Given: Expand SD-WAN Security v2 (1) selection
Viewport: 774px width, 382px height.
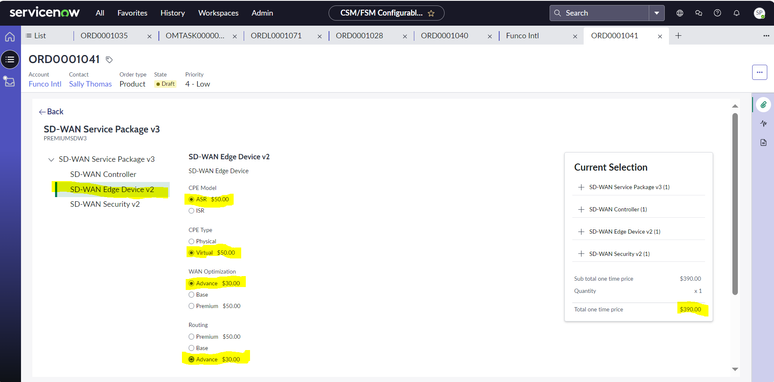Looking at the screenshot, I should (581, 254).
